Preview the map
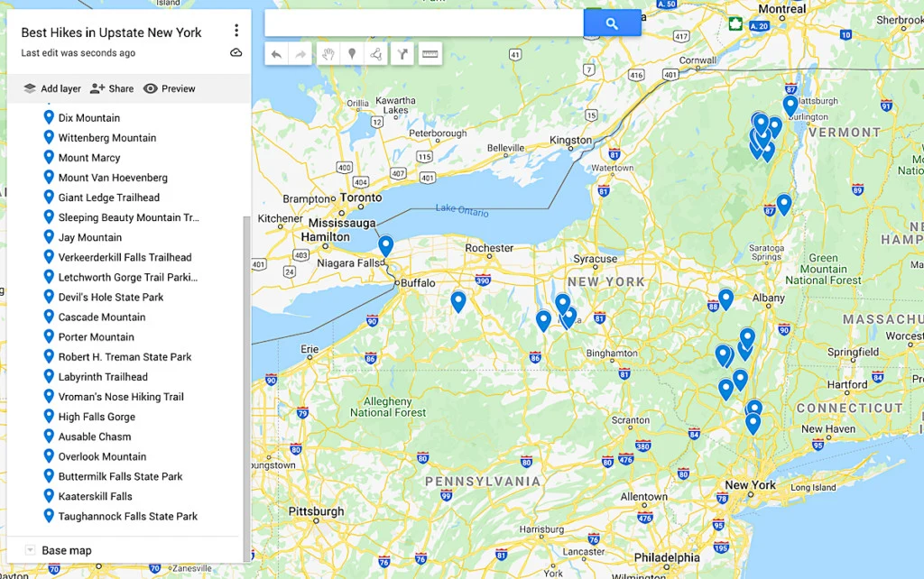924x579 pixels. [169, 88]
